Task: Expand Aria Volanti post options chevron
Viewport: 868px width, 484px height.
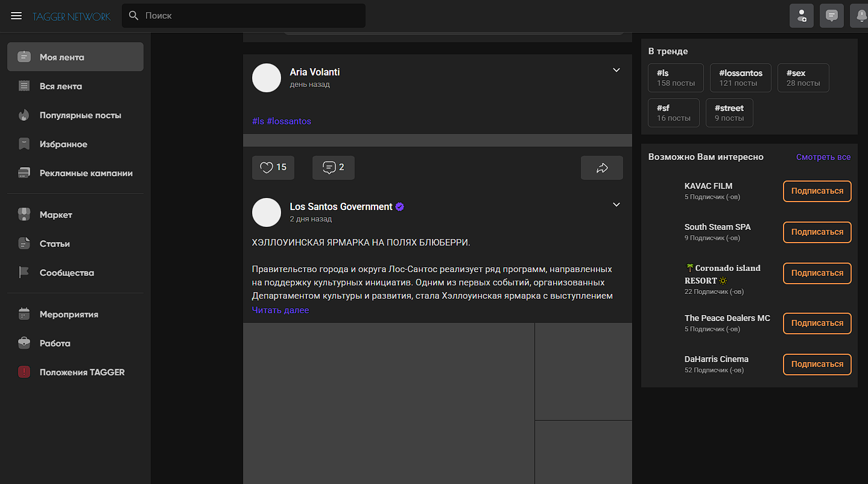Action: click(616, 70)
